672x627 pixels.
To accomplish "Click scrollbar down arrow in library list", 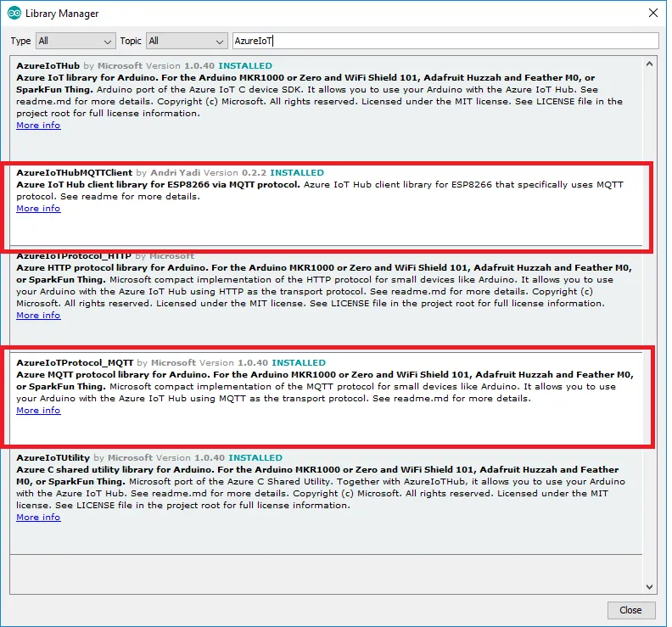I will pos(649,587).
